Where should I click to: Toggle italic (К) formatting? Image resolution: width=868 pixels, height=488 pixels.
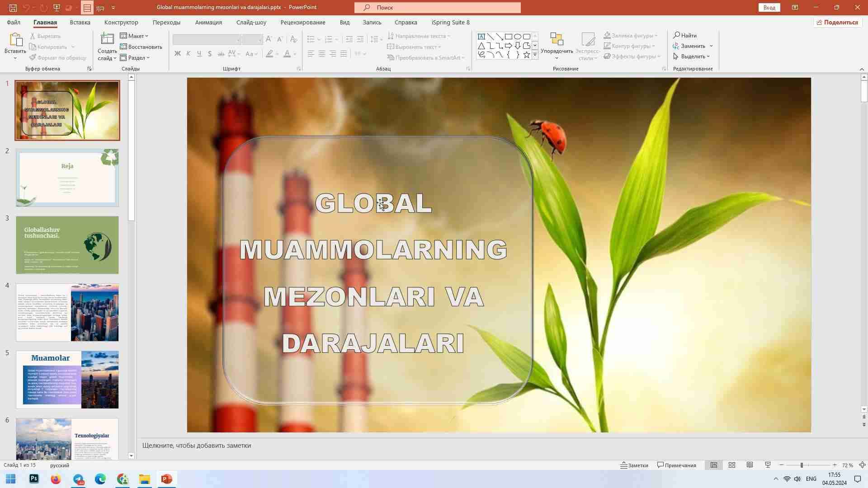pos(188,54)
